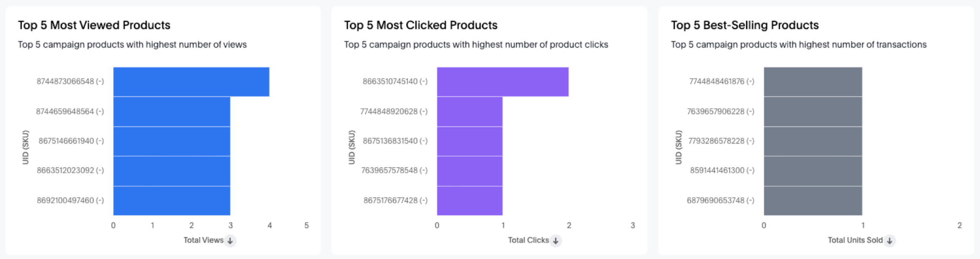Click blue bar for SKU 8692100497460
980x259 pixels.
click(x=171, y=200)
